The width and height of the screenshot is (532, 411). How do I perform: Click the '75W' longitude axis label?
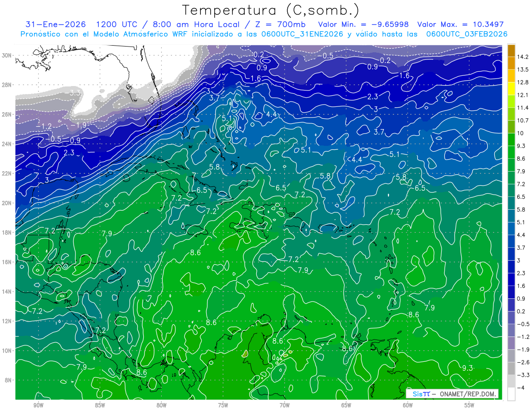223,405
